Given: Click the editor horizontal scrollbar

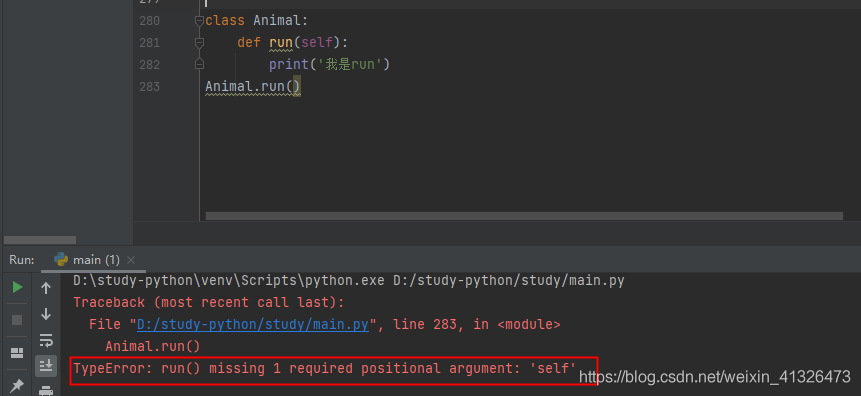Looking at the screenshot, I should click(x=524, y=216).
